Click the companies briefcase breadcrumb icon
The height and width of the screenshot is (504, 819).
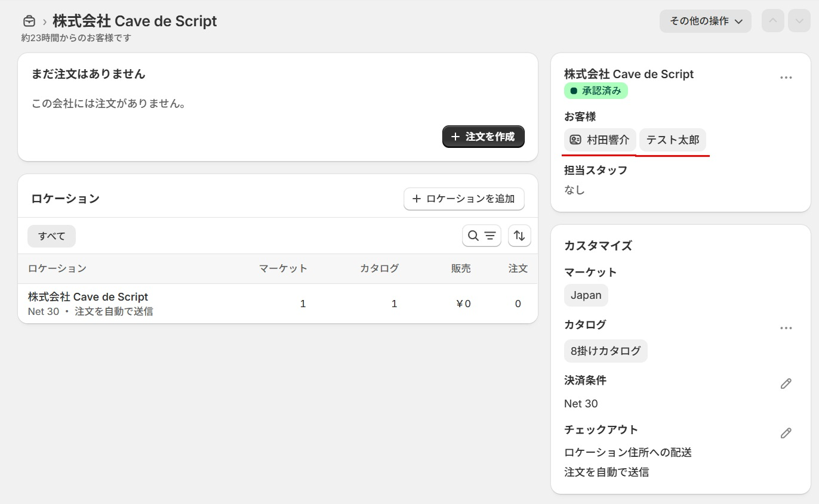[x=29, y=21]
